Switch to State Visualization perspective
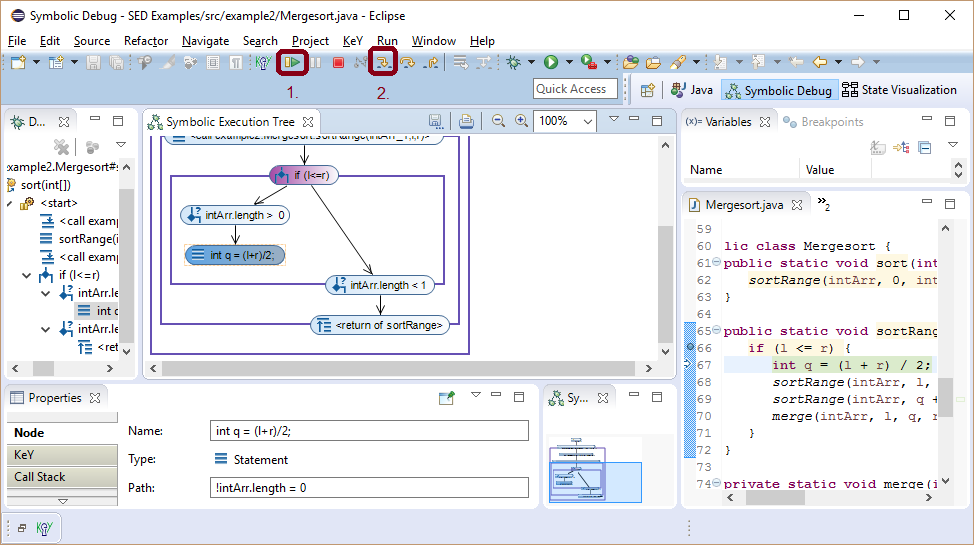 click(x=899, y=90)
